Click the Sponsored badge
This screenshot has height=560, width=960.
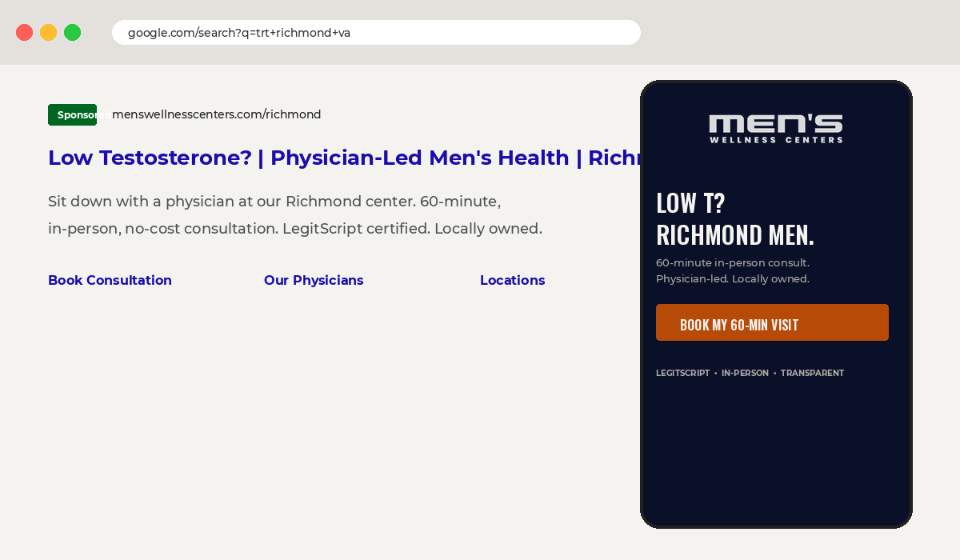point(72,114)
